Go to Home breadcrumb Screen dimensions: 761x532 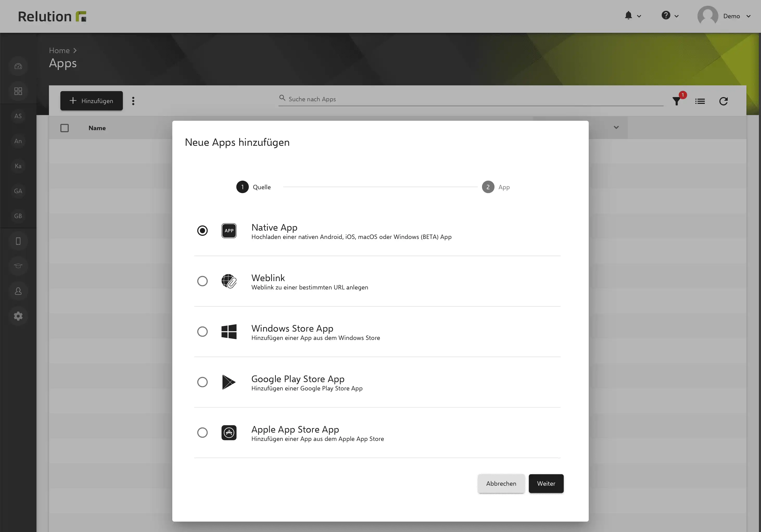(x=59, y=50)
